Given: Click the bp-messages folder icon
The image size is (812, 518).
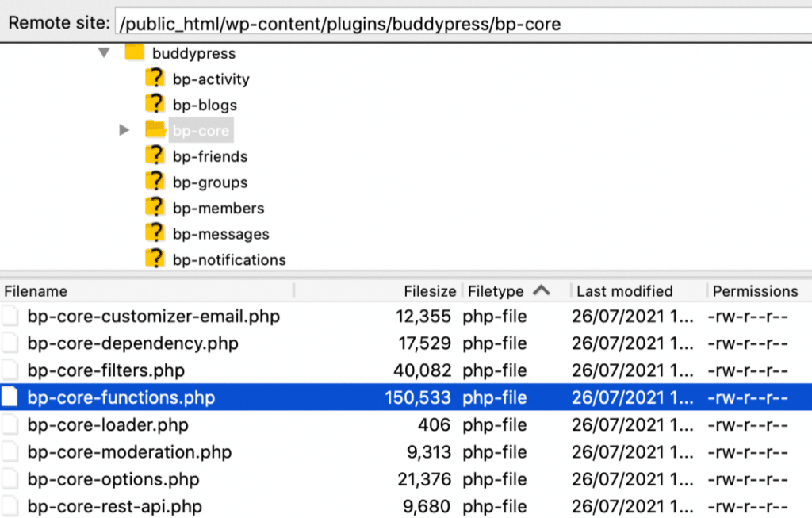Looking at the screenshot, I should [x=155, y=233].
